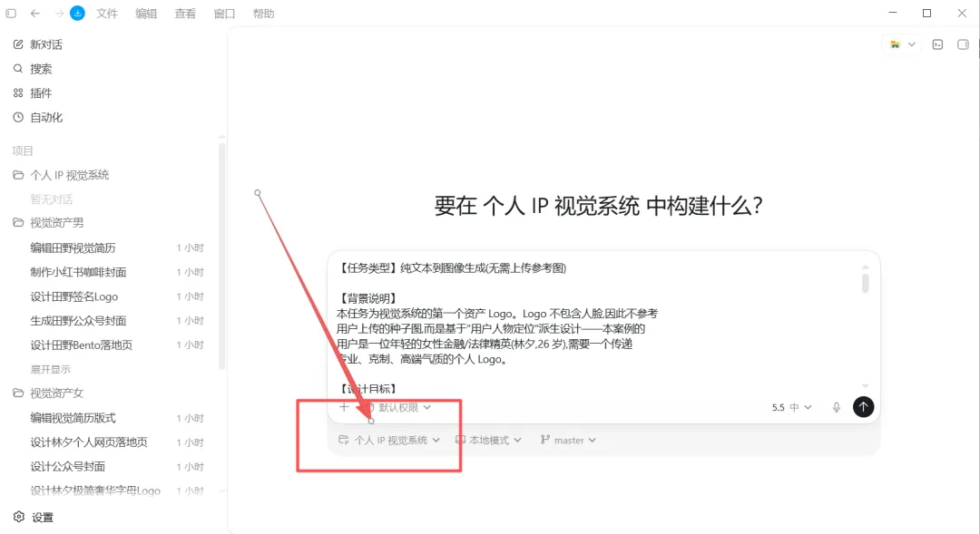Click the 项目 section header

23,150
